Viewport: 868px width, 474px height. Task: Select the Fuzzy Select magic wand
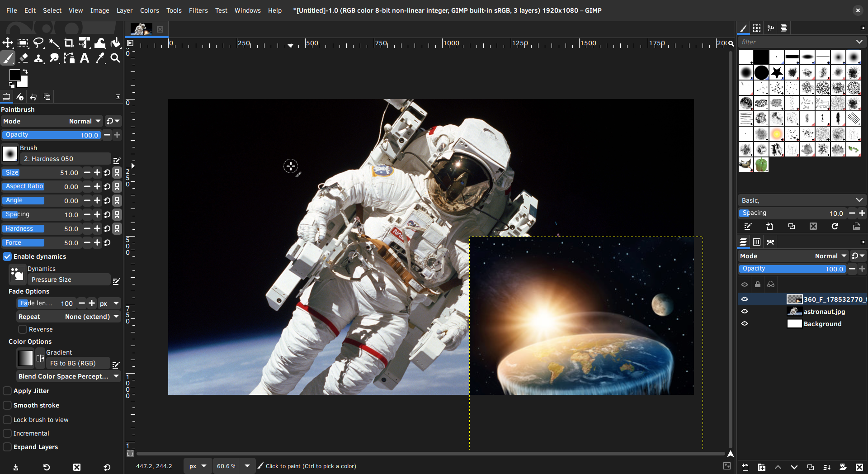54,43
